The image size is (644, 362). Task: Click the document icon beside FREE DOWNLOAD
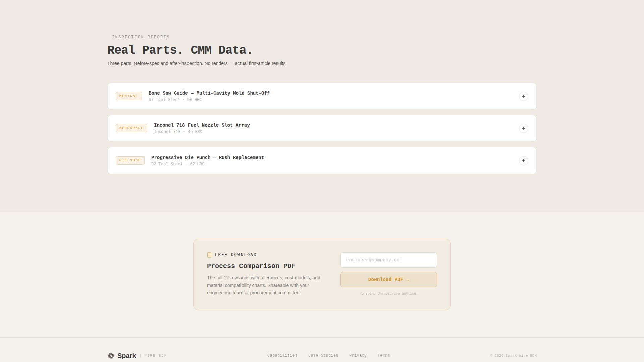click(209, 255)
